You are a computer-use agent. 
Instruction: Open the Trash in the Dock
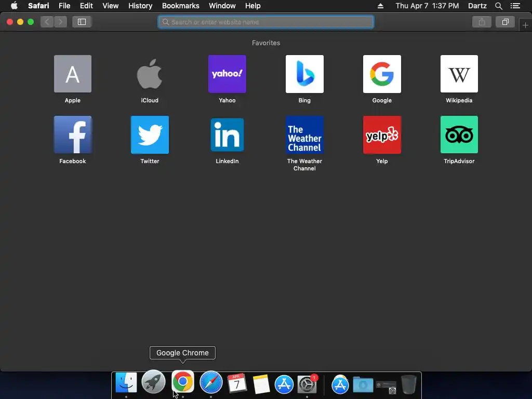point(409,384)
